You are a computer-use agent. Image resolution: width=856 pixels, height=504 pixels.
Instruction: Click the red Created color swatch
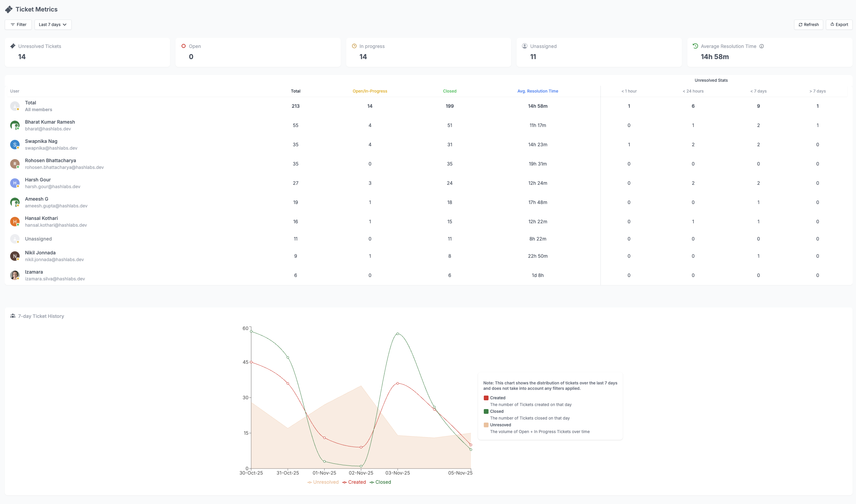pos(486,398)
